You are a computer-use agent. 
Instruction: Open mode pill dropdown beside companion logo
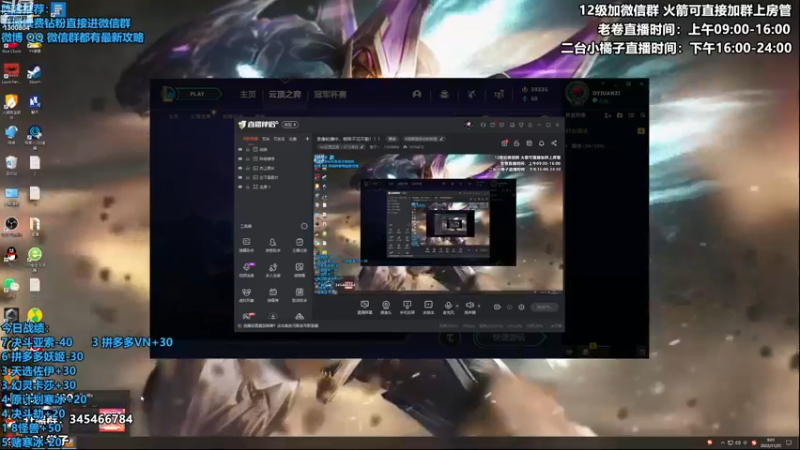(290, 124)
